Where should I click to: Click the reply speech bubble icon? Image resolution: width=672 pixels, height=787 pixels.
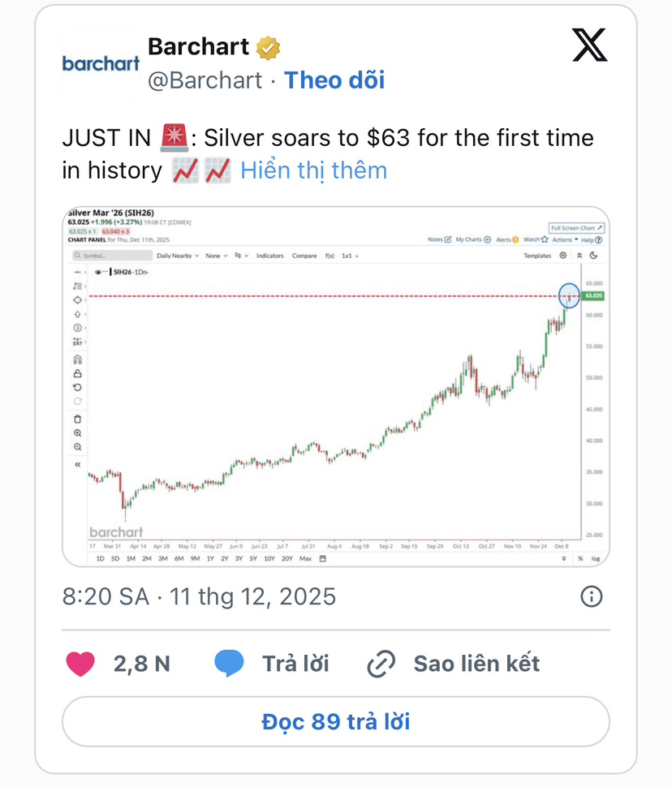click(x=229, y=664)
